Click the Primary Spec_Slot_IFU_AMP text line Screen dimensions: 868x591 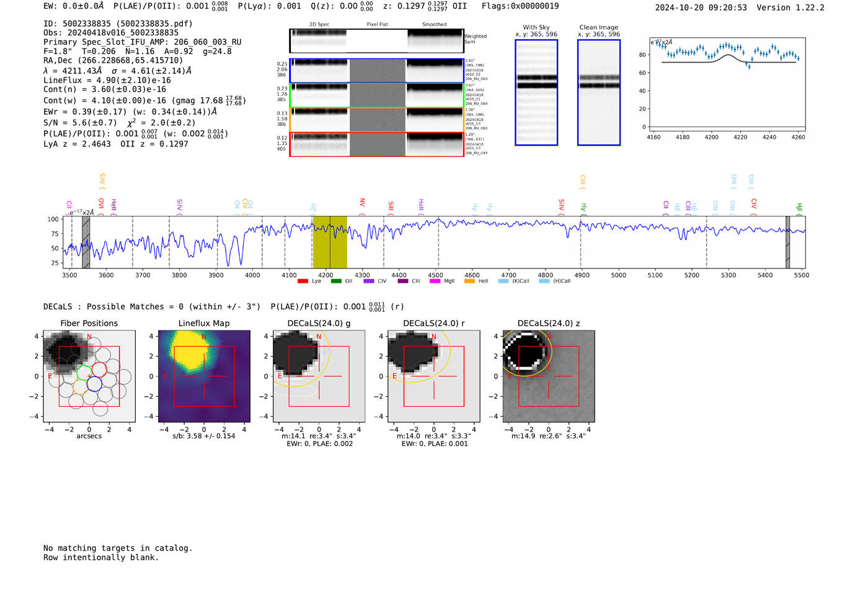click(143, 42)
